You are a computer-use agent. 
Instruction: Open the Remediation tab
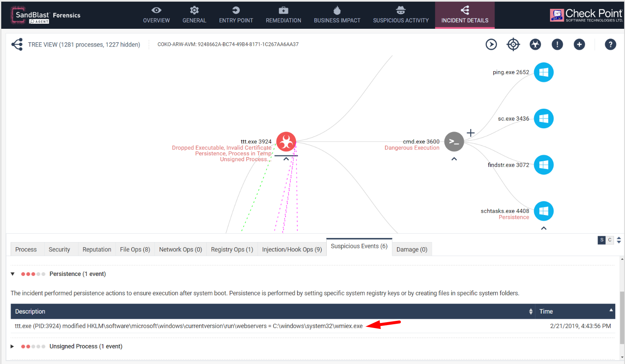pos(283,15)
